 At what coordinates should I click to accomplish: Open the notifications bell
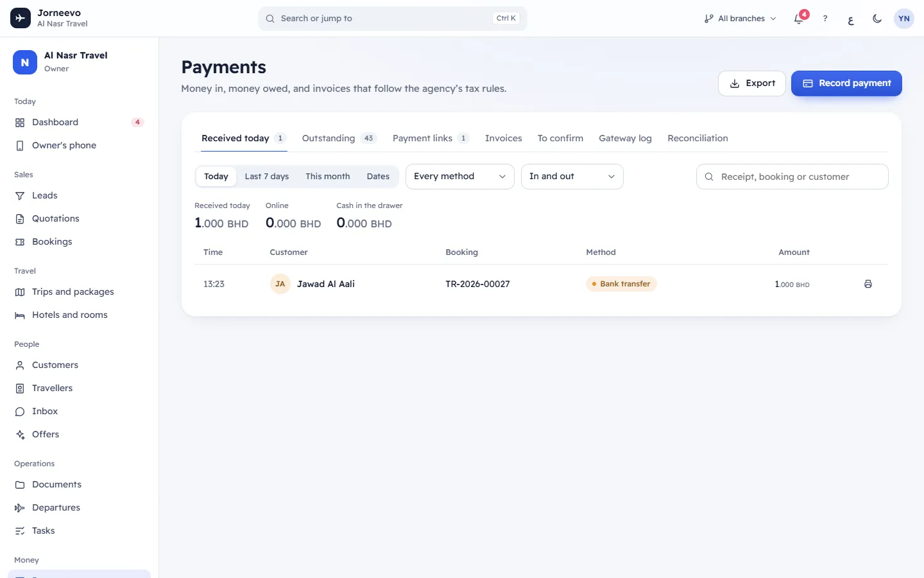799,19
